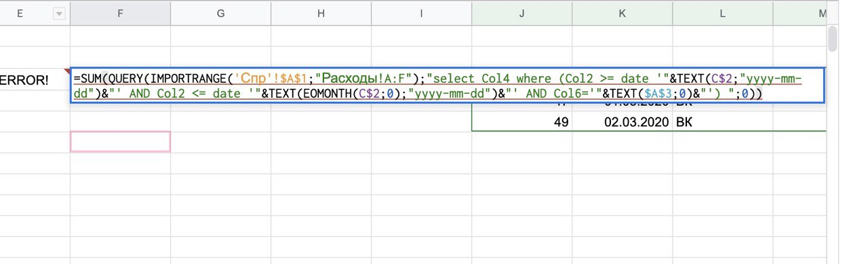Select the pink-outlined empty cell in column F
Image resolution: width=868 pixels, height=264 pixels.
[x=120, y=141]
